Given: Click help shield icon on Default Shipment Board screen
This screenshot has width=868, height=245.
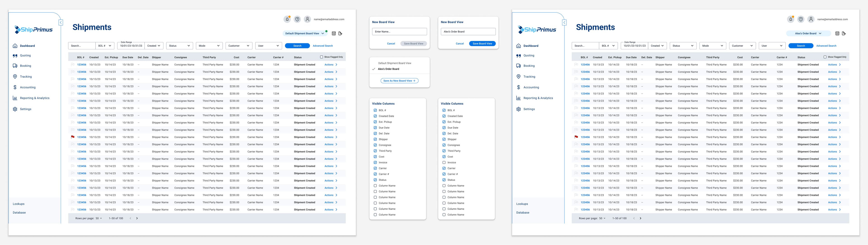Looking at the screenshot, I should click(x=297, y=19).
